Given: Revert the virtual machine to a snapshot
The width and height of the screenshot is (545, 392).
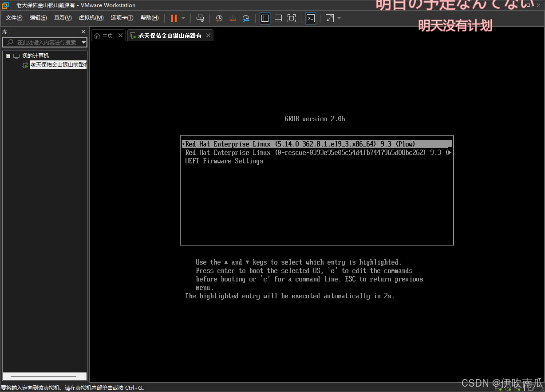Looking at the screenshot, I should [x=233, y=18].
